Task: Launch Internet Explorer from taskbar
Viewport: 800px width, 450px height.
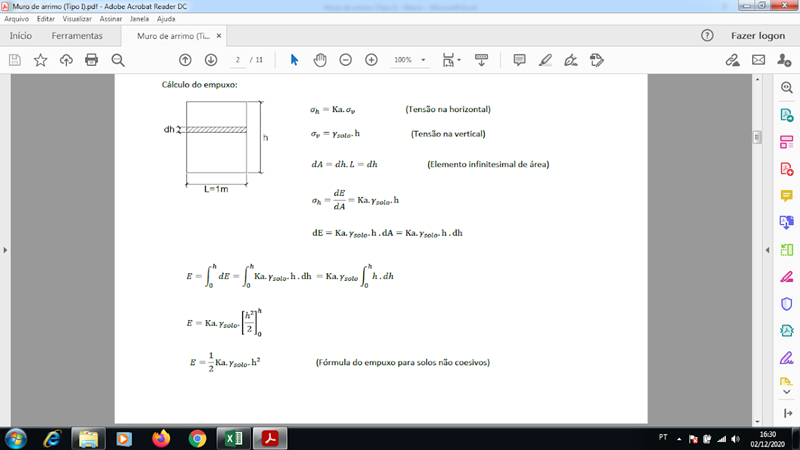Action: click(52, 439)
